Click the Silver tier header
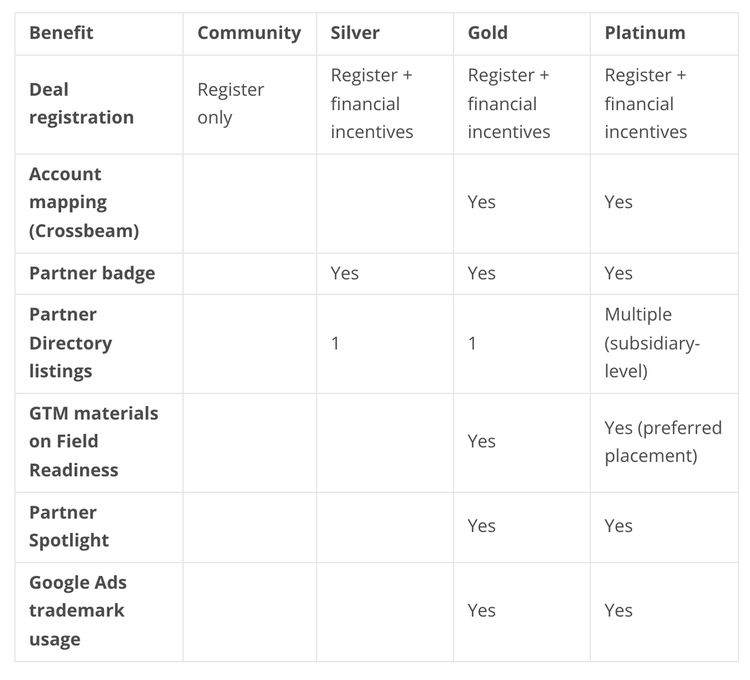The height and width of the screenshot is (680, 750). [x=355, y=33]
